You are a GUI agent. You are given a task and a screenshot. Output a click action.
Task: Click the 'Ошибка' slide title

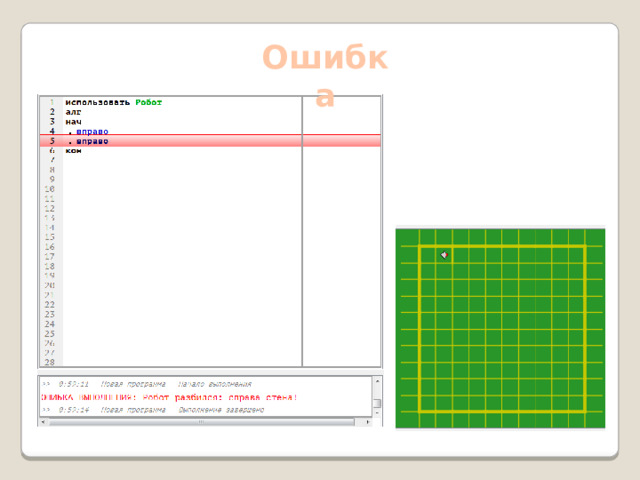(x=323, y=75)
